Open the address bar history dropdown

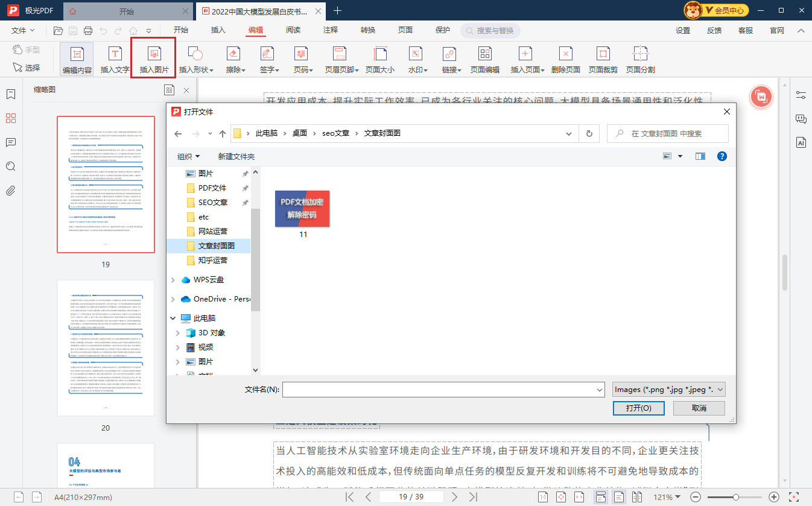568,133
